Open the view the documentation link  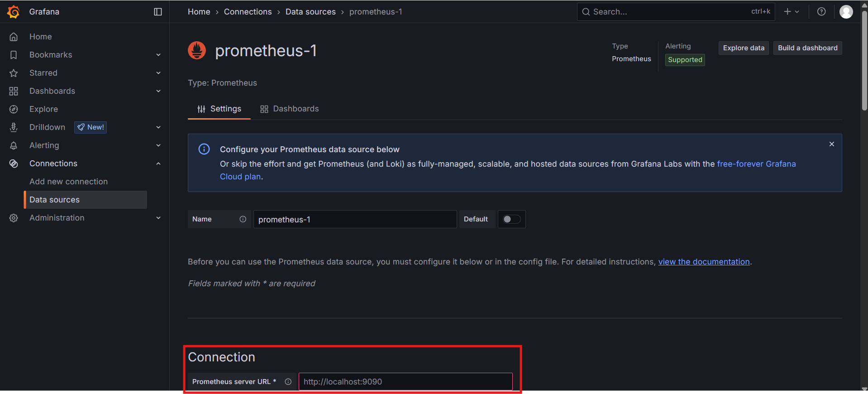coord(704,262)
